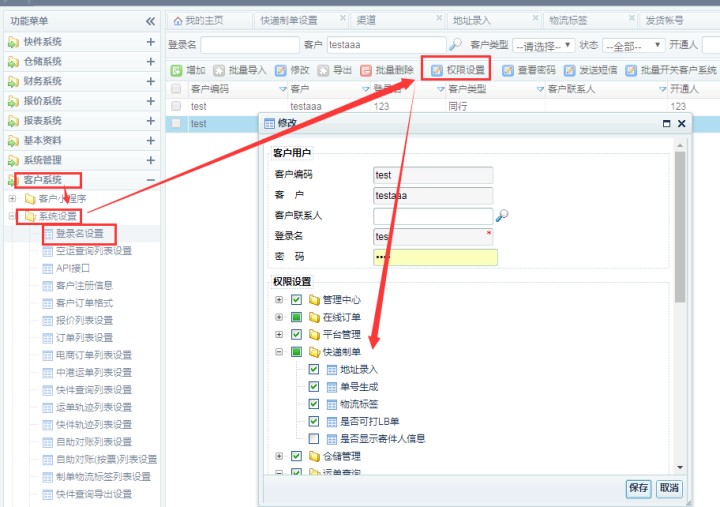Click the 增加 add icon in toolbar
Image resolution: width=720 pixels, height=507 pixels.
[176, 70]
